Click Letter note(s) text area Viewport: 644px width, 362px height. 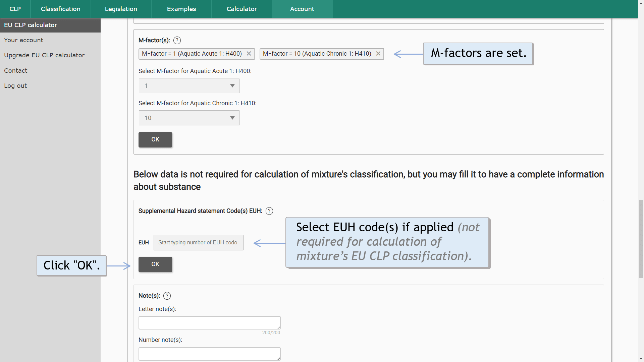(x=210, y=322)
